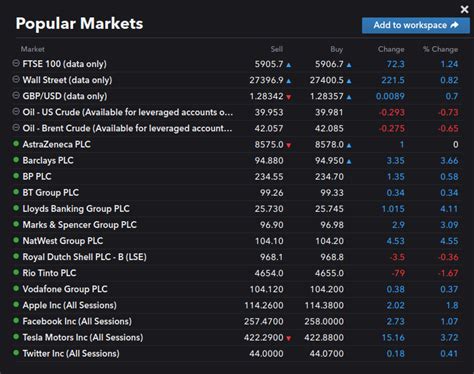
Task: Click the GBP/USD data-only status icon
Action: coord(16,95)
